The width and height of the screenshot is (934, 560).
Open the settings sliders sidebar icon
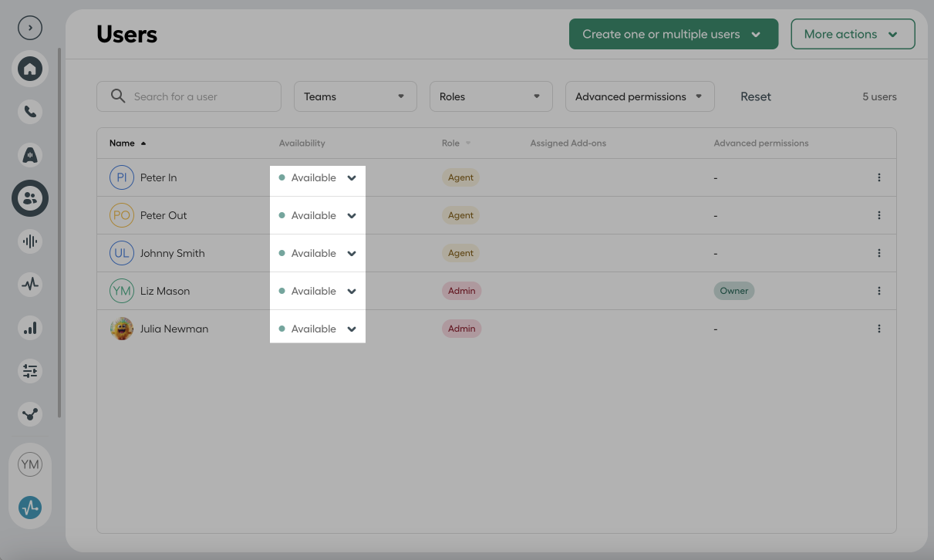(30, 371)
